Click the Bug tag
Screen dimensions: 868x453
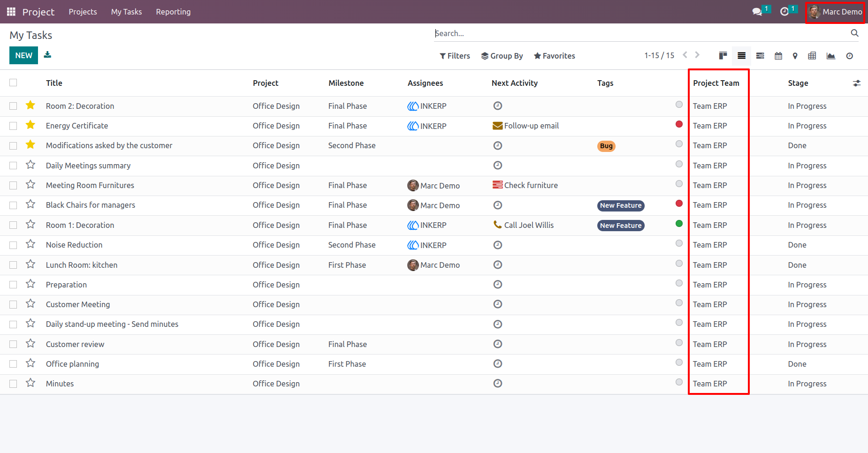pos(606,146)
